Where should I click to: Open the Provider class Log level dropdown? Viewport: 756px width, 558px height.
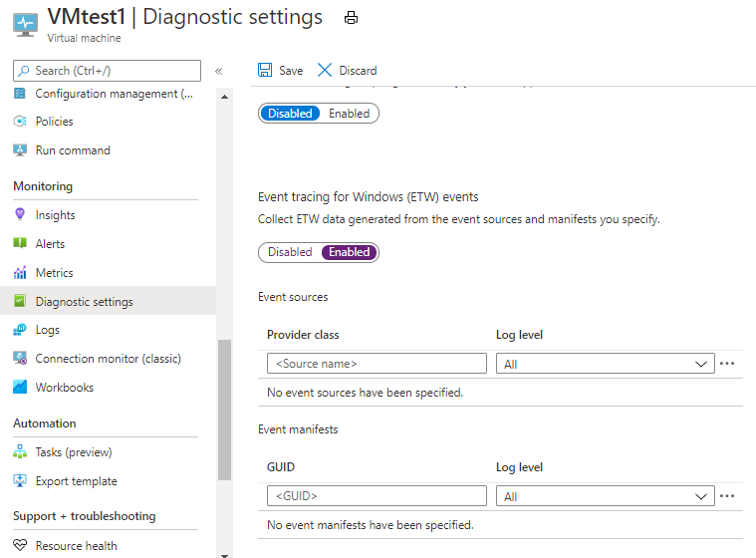pyautogui.click(x=606, y=364)
